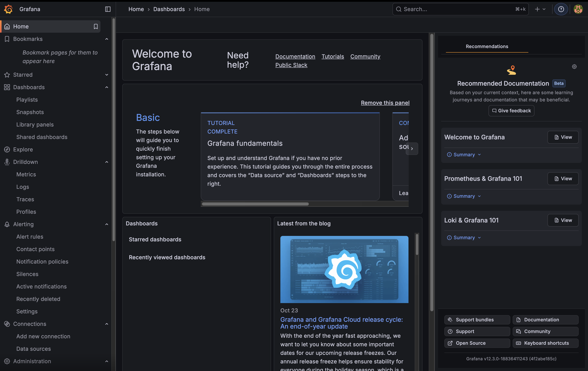Select the Drilldown icon in the sidebar
Viewport: 588px width, 371px height.
pyautogui.click(x=7, y=162)
